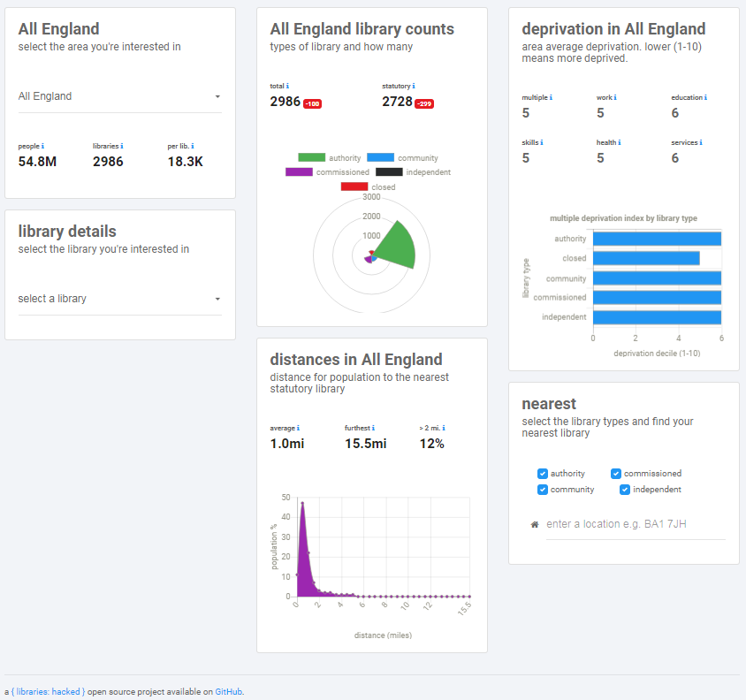Disable the commissioned library filter
This screenshot has width=746, height=700.
[x=615, y=473]
